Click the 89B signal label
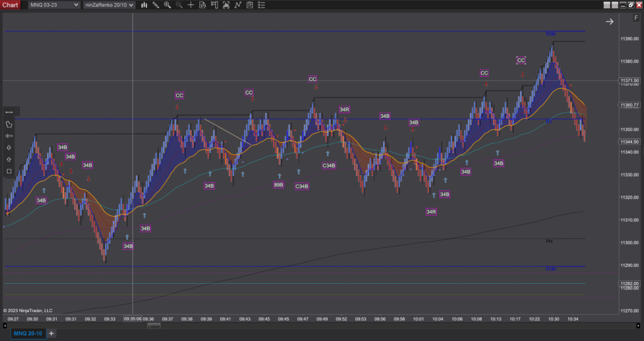 279,185
